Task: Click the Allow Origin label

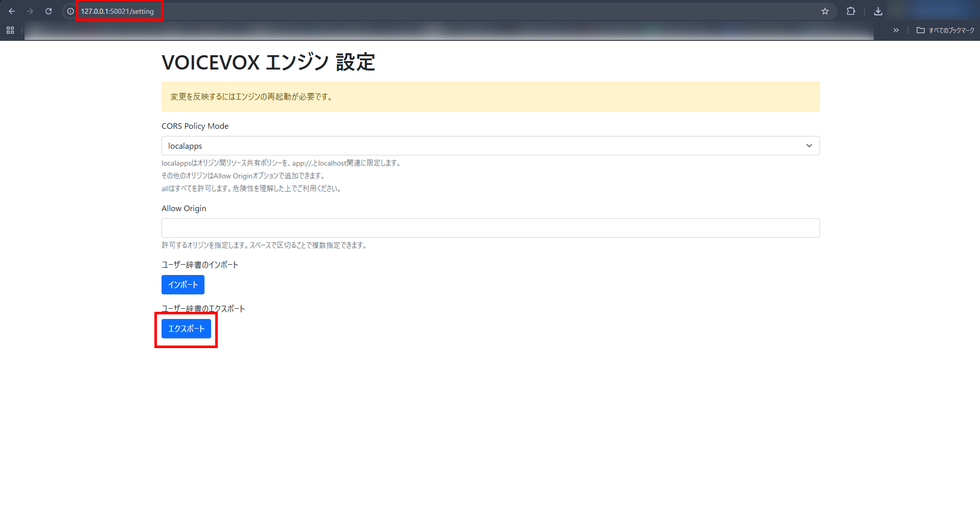Action: tap(184, 209)
